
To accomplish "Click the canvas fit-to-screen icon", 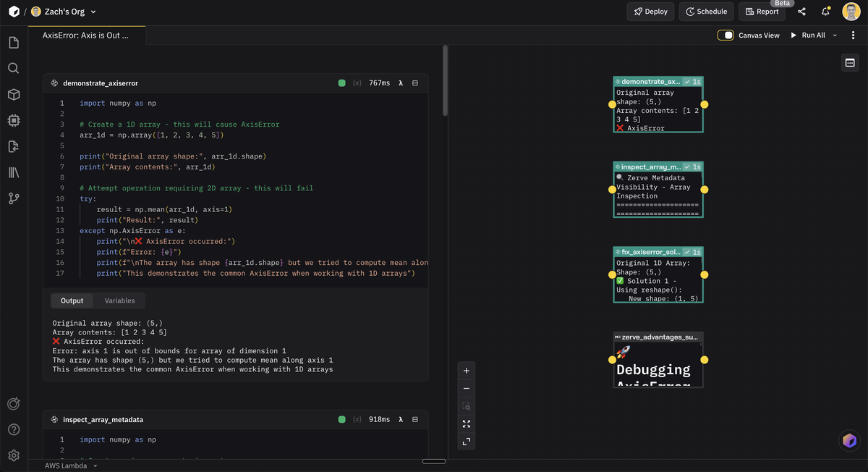I will coord(467,423).
